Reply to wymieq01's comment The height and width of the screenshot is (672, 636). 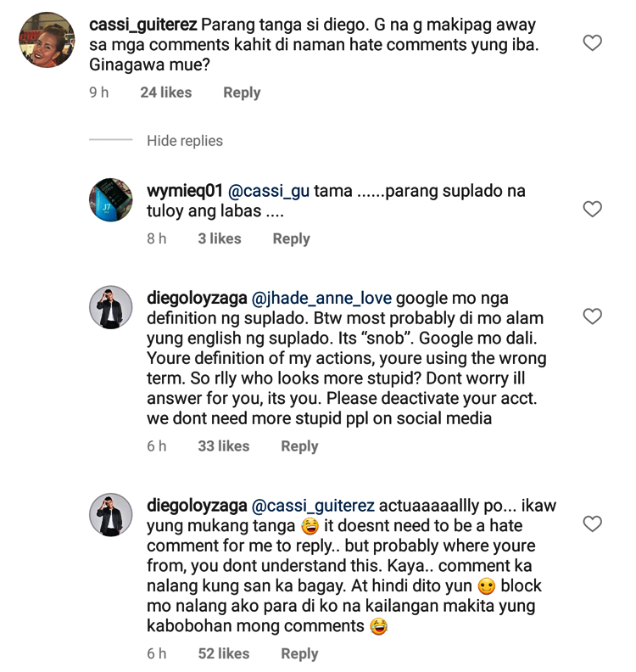click(x=291, y=239)
